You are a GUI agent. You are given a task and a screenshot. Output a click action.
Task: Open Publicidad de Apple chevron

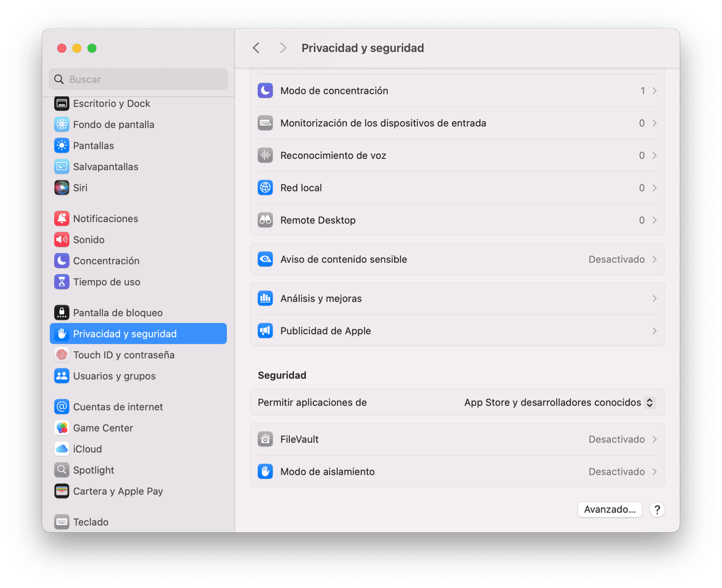[654, 331]
